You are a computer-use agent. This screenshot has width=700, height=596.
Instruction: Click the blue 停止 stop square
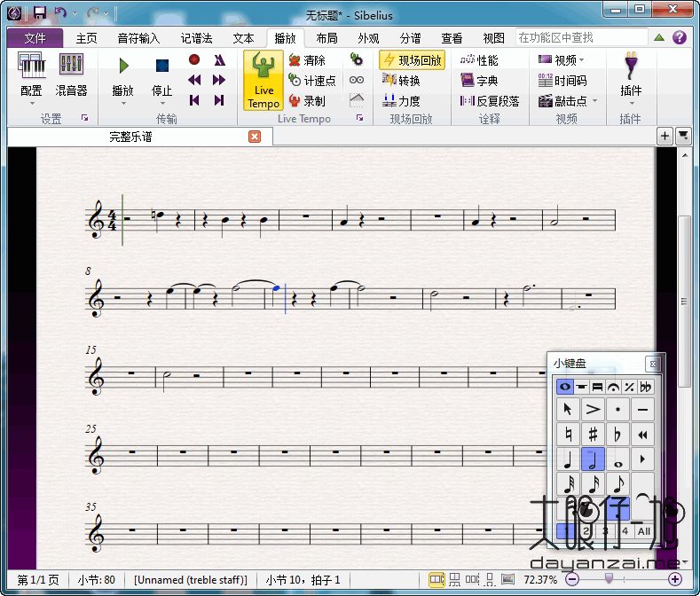(162, 66)
